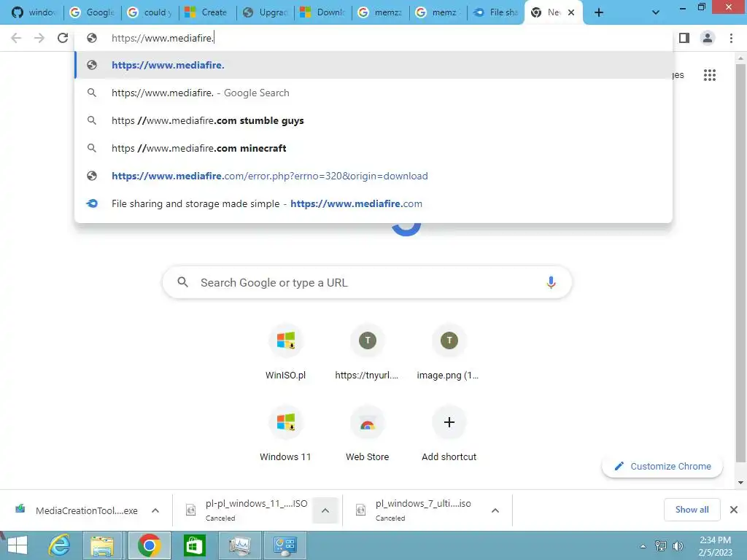Click the Show all downloads button
Image resolution: width=747 pixels, height=560 pixels.
click(692, 510)
